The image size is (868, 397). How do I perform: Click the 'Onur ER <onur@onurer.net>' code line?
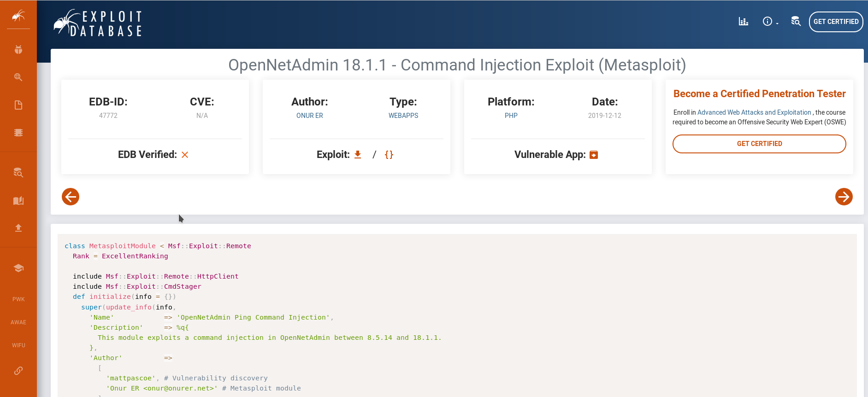click(x=203, y=388)
